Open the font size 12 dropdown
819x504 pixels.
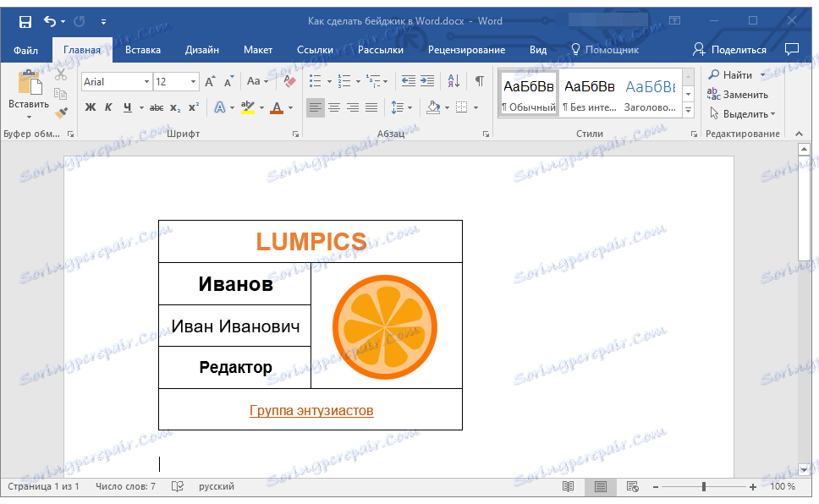click(x=193, y=82)
